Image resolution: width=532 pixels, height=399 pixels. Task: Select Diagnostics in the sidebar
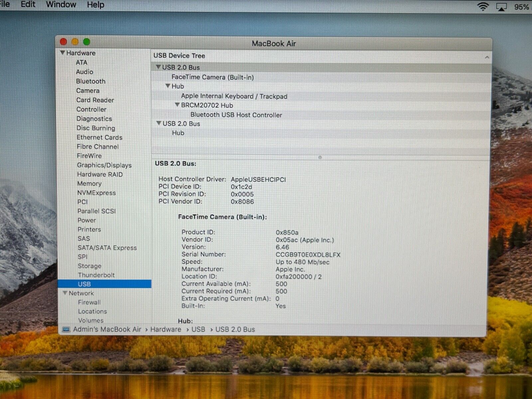click(94, 119)
